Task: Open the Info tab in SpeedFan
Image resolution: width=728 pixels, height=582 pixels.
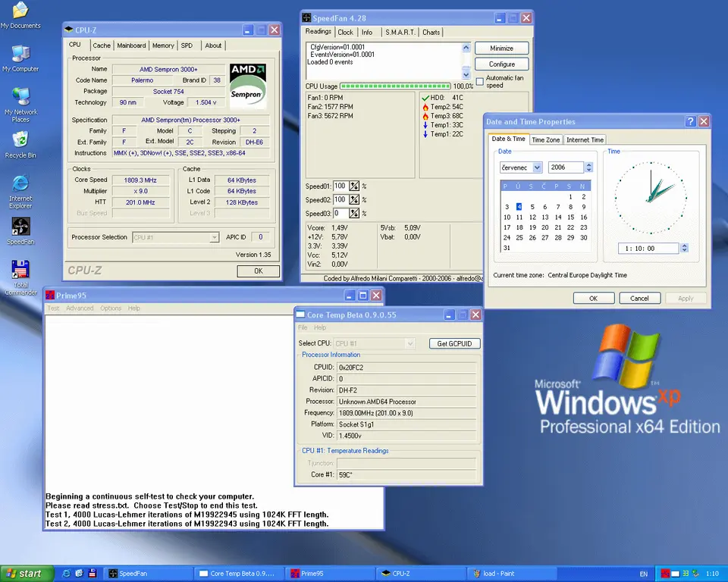Action: 367,33
